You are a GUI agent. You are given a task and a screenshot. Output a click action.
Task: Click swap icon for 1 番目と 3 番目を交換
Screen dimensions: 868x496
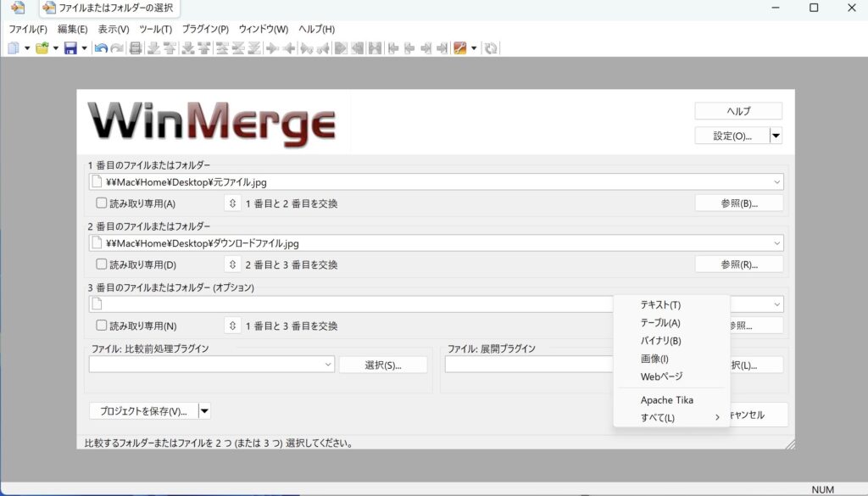coord(232,326)
